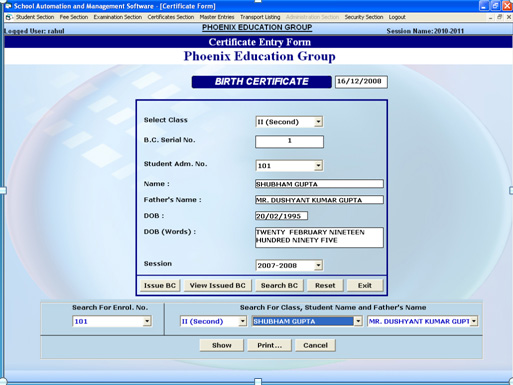Screen dimensions: 513x385
Task: Open the Select Class dropdown
Action: click(318, 122)
